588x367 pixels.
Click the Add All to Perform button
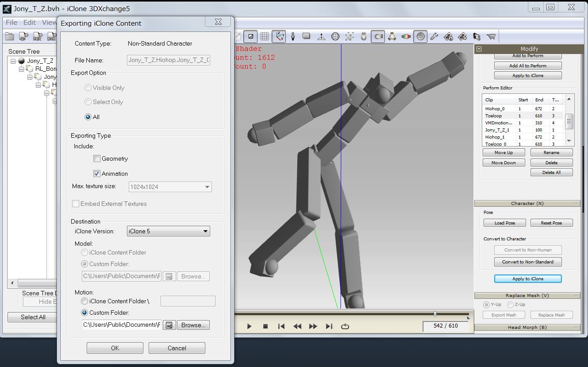pos(528,66)
